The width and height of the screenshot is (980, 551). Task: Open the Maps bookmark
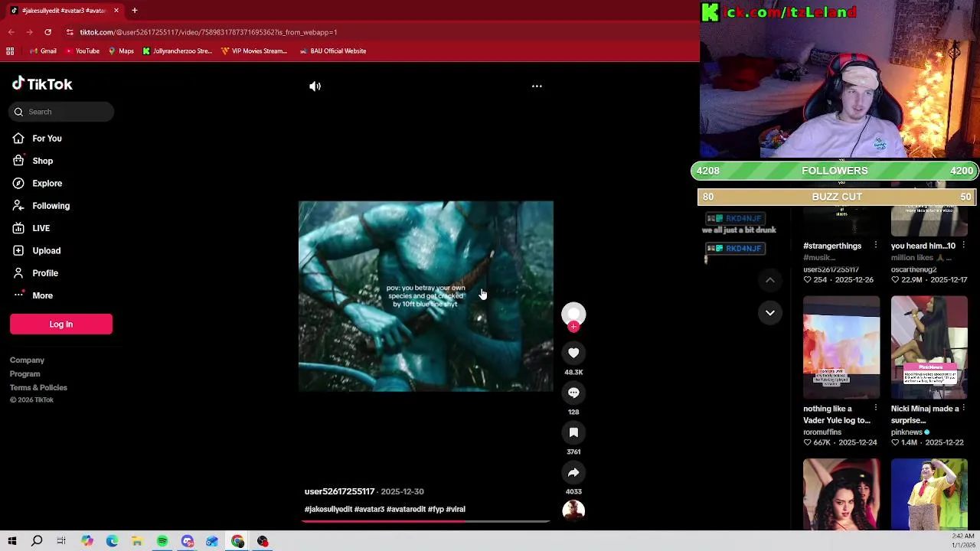121,51
